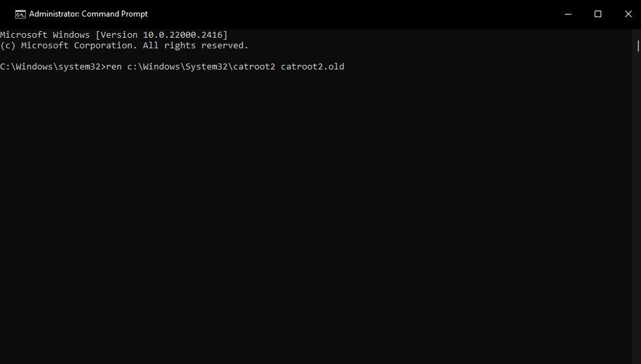Image resolution: width=641 pixels, height=364 pixels.
Task: Place cursor at end of the ren command
Action: (345, 67)
